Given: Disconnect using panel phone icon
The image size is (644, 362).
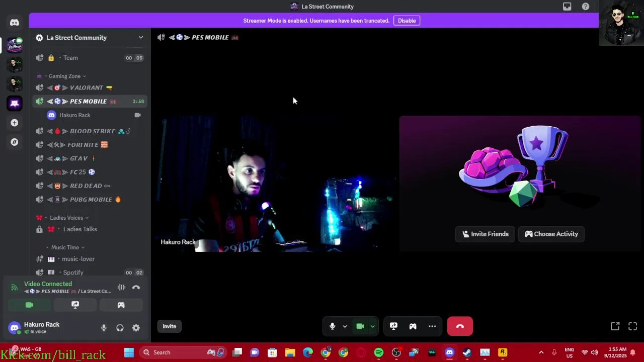Looking at the screenshot, I should [x=136, y=288].
